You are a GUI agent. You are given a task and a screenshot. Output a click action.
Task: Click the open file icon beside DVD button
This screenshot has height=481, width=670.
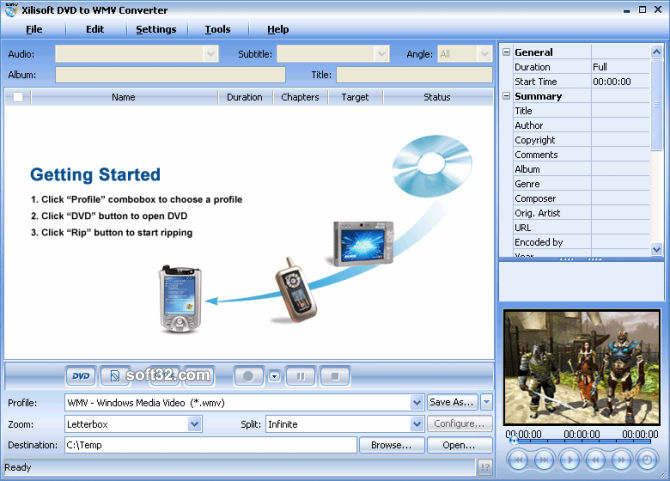tap(115, 376)
